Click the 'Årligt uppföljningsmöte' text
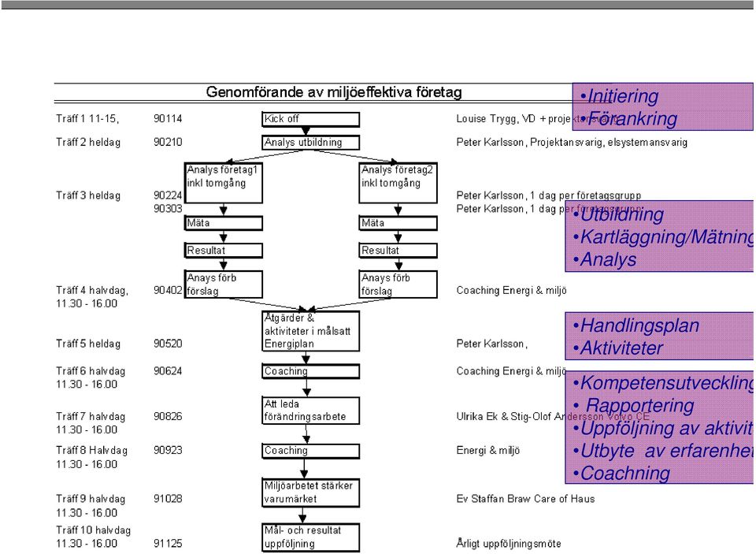756x554 pixels. pos(509,544)
